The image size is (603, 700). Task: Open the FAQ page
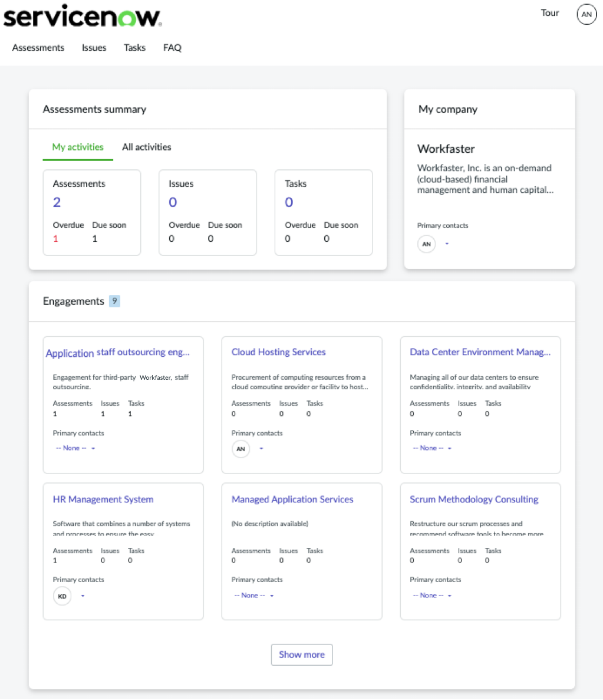pyautogui.click(x=172, y=48)
